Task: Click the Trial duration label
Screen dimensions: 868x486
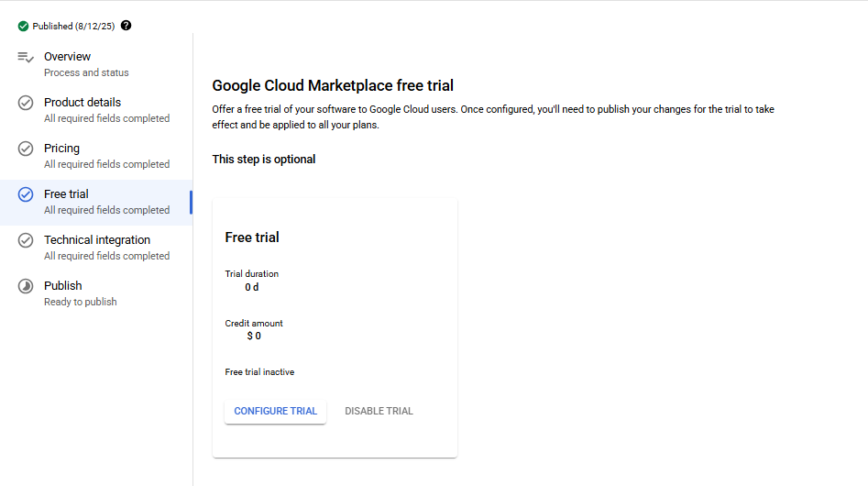Action: click(x=251, y=274)
